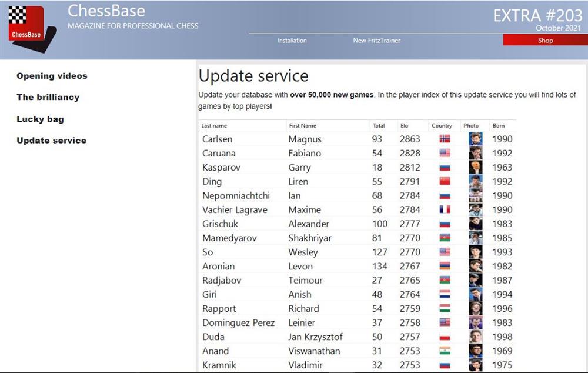Image resolution: width=588 pixels, height=373 pixels.
Task: Click Russian flag in Kasparov row
Action: (x=445, y=167)
